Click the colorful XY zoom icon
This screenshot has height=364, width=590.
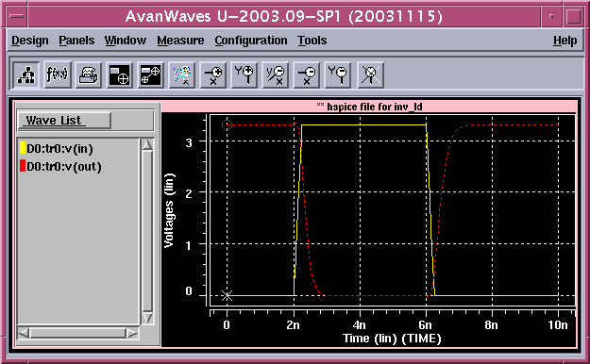tap(182, 74)
